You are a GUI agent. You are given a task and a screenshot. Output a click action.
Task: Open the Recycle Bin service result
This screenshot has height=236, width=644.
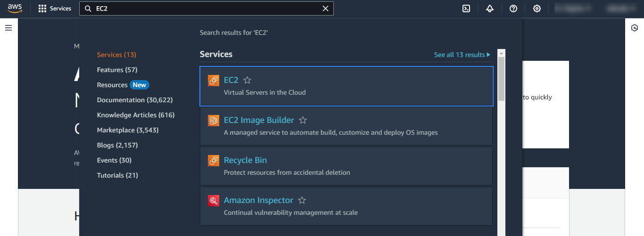pos(245,160)
